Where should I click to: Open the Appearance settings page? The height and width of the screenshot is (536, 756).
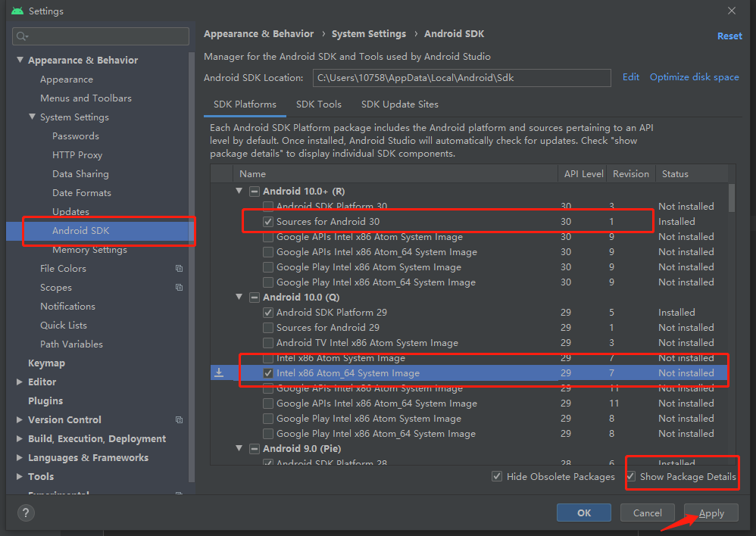[67, 79]
